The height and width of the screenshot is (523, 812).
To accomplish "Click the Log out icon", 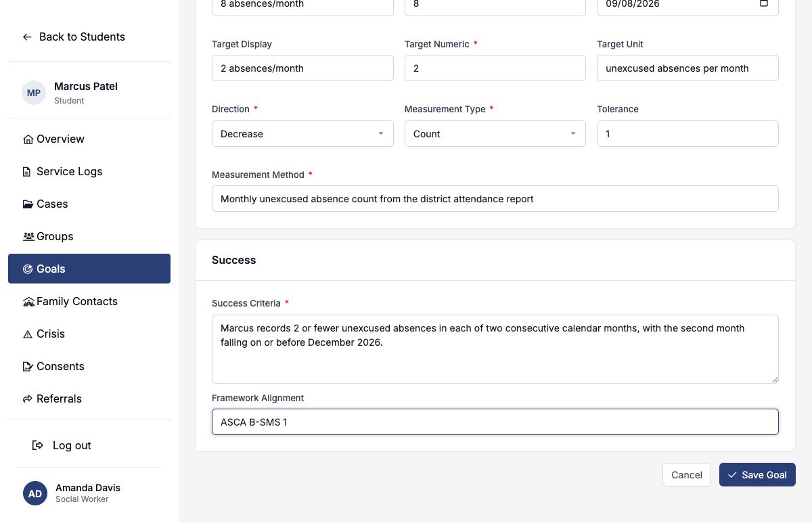I will [x=39, y=445].
